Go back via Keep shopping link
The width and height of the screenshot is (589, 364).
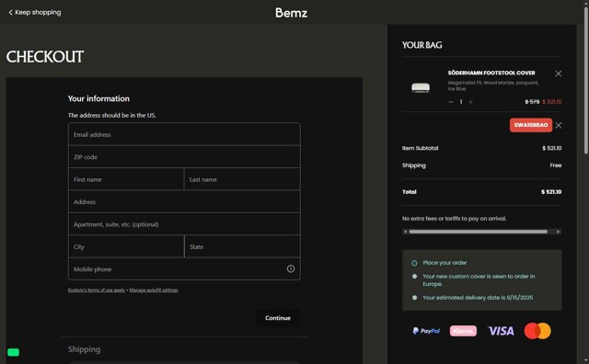[35, 12]
